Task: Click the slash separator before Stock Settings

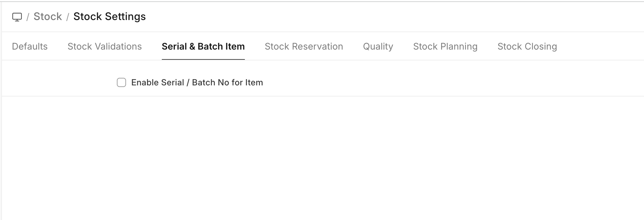Action: coord(68,17)
